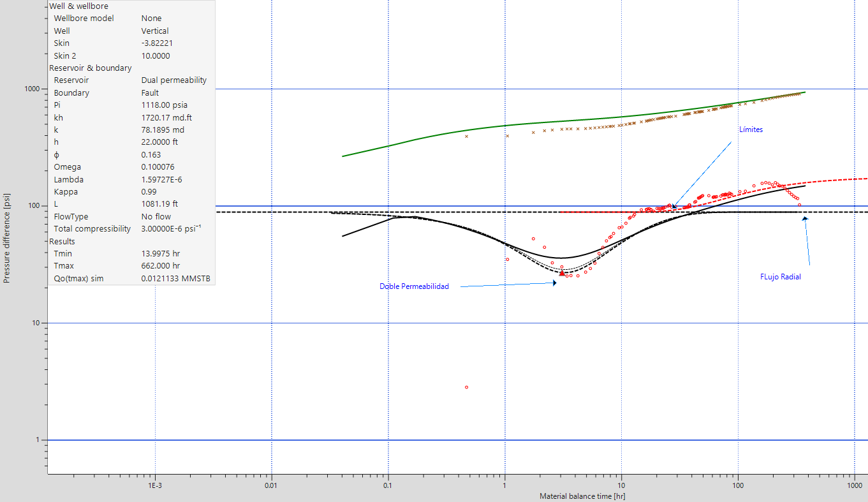Select the FLujo Radial annotation text
Screen dimensions: 868x502
click(780, 277)
